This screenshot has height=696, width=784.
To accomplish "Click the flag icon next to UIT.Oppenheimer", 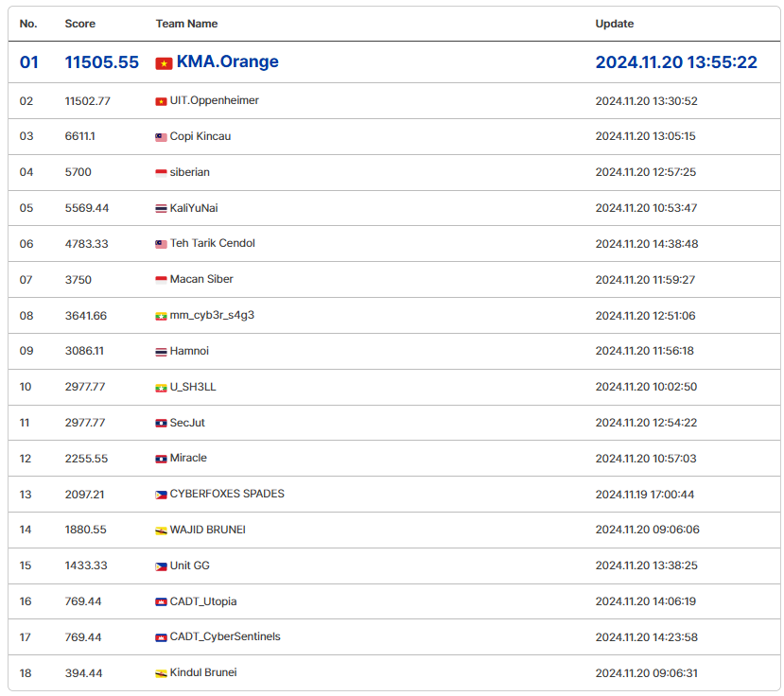I will [x=161, y=102].
